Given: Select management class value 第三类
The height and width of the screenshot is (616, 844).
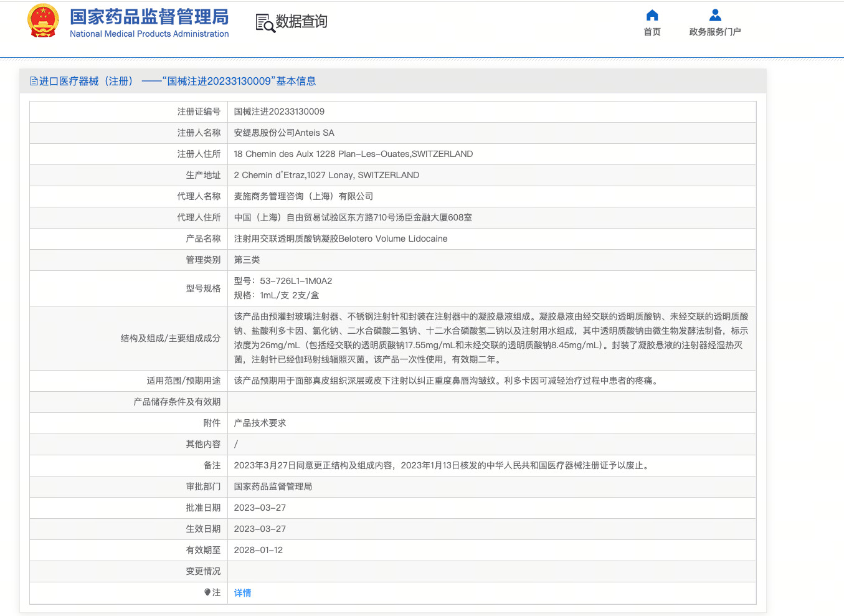Looking at the screenshot, I should click(x=247, y=260).
